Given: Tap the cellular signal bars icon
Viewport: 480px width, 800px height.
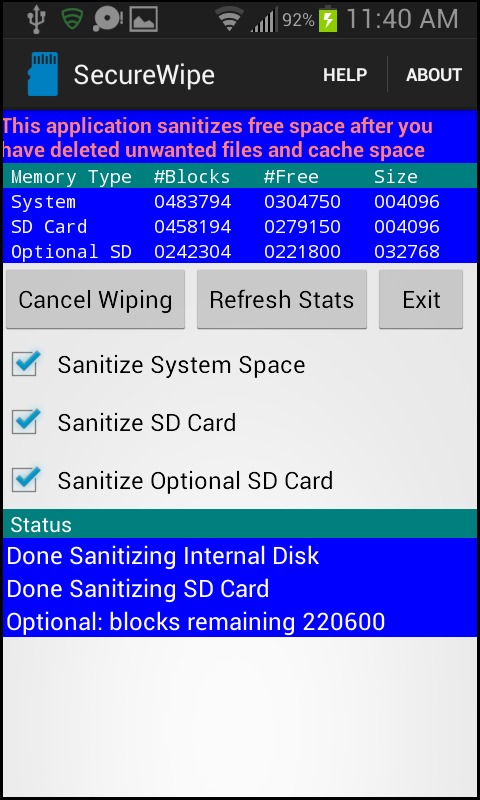Looking at the screenshot, I should (264, 19).
